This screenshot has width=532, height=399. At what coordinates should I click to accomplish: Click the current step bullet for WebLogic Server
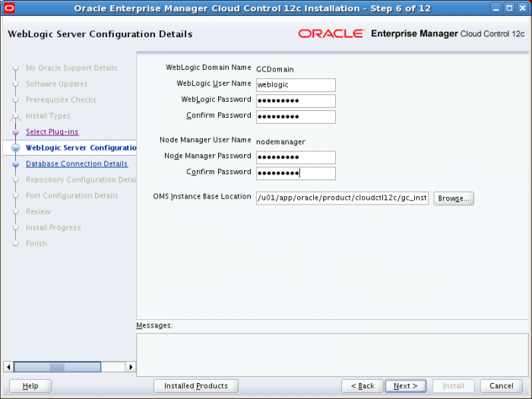pos(16,148)
